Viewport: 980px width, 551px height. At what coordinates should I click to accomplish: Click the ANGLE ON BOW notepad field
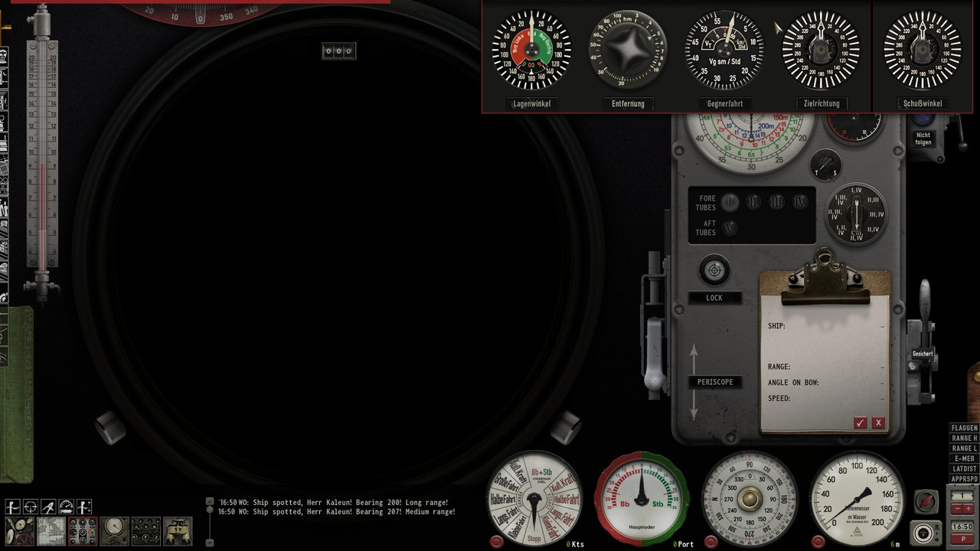tap(826, 382)
